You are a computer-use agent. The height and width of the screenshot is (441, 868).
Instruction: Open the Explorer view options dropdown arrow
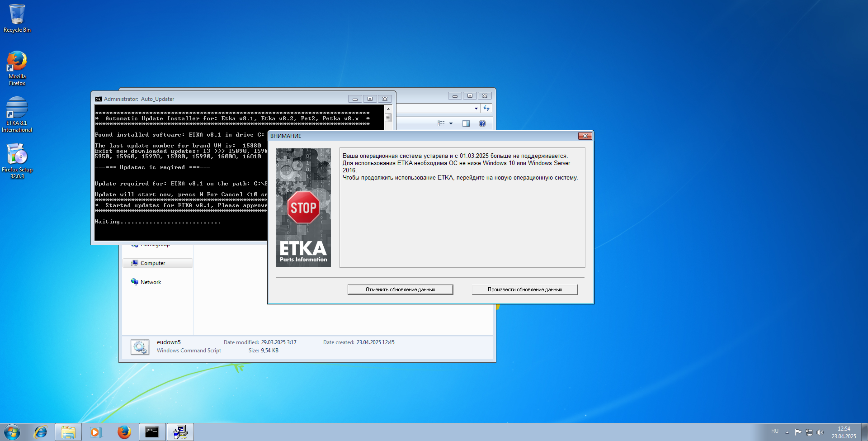tap(451, 123)
